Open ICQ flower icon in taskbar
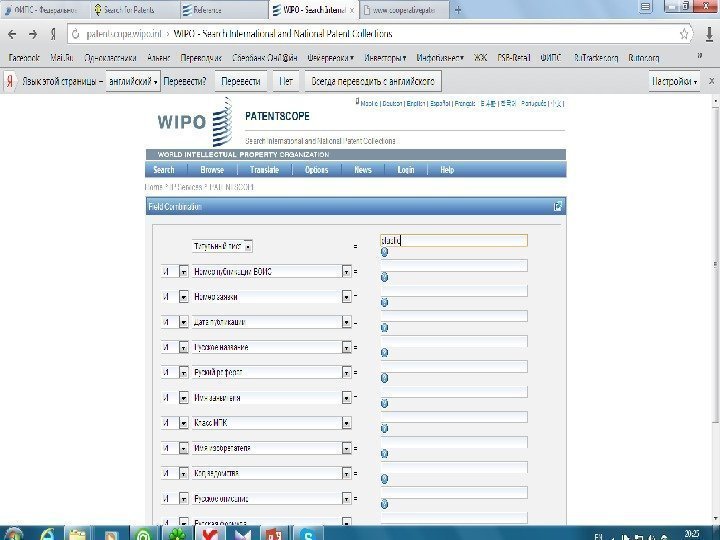The height and width of the screenshot is (540, 720). coord(177,535)
